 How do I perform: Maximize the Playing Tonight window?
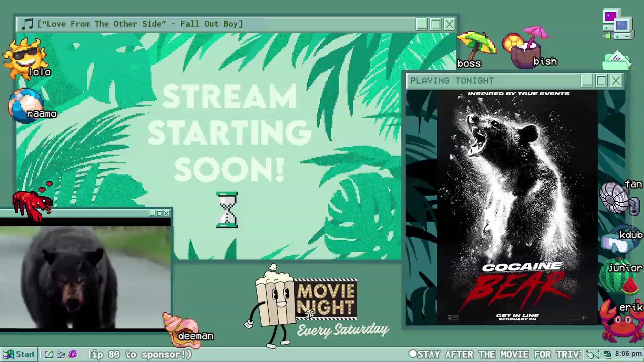point(601,81)
